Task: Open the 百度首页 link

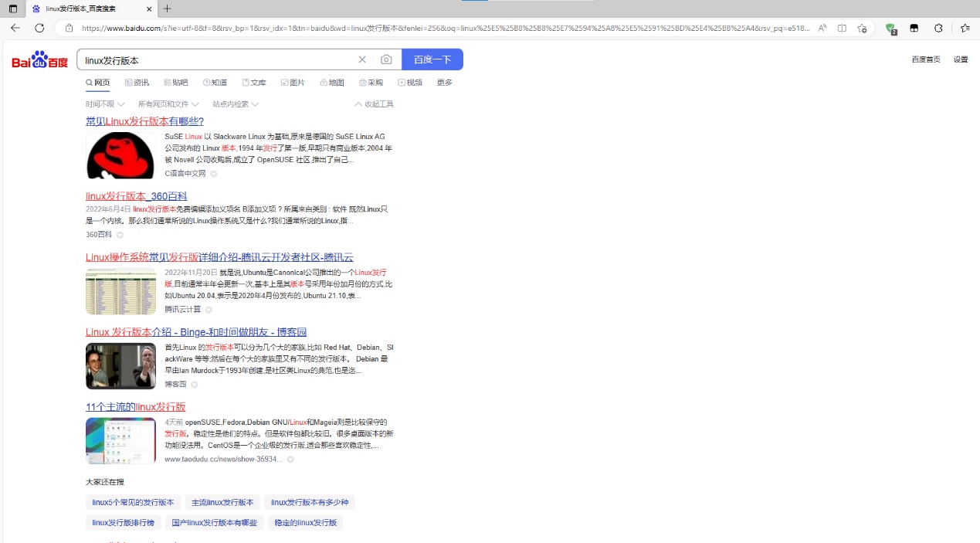Action: click(926, 59)
